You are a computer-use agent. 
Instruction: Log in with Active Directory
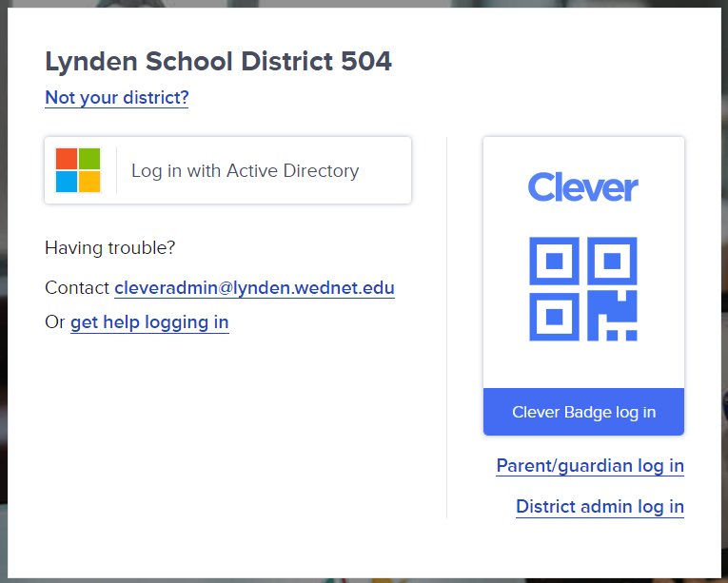245,171
